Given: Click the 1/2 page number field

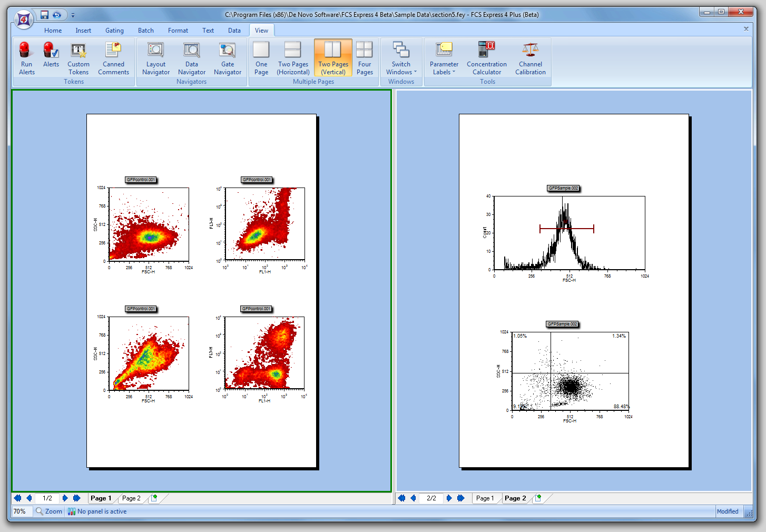Looking at the screenshot, I should tap(47, 498).
